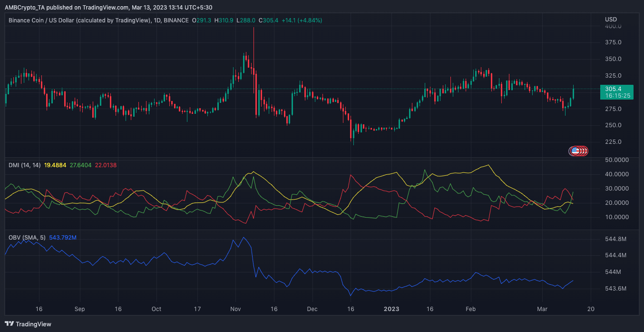Open the USD currency label on price axis
This screenshot has height=332, width=644.
(x=611, y=19)
